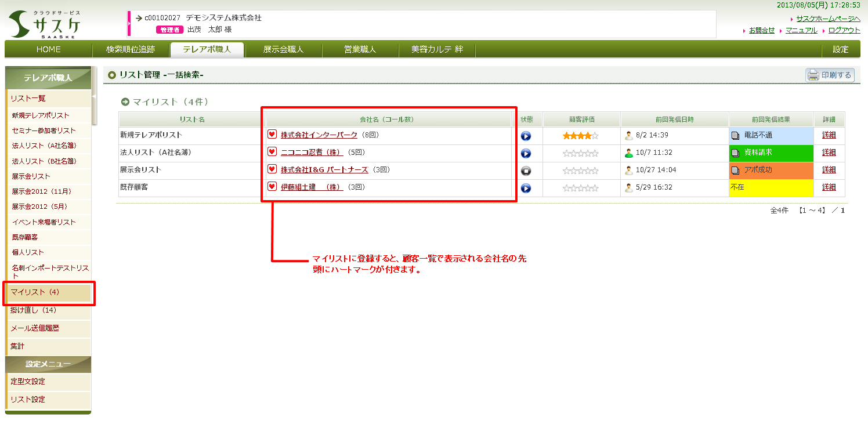868x424 pixels.
Task: Switch to 検索順位追跡 tab
Action: click(x=131, y=49)
